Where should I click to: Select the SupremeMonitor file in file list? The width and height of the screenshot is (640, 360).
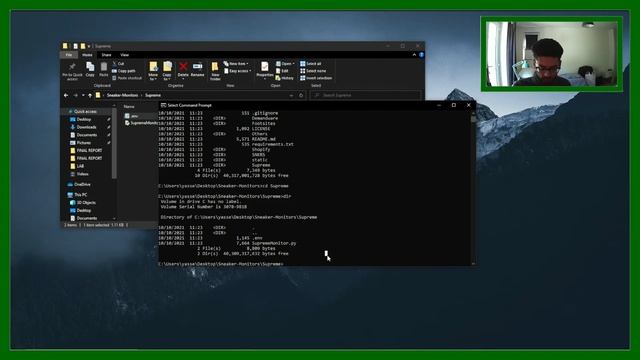141,123
